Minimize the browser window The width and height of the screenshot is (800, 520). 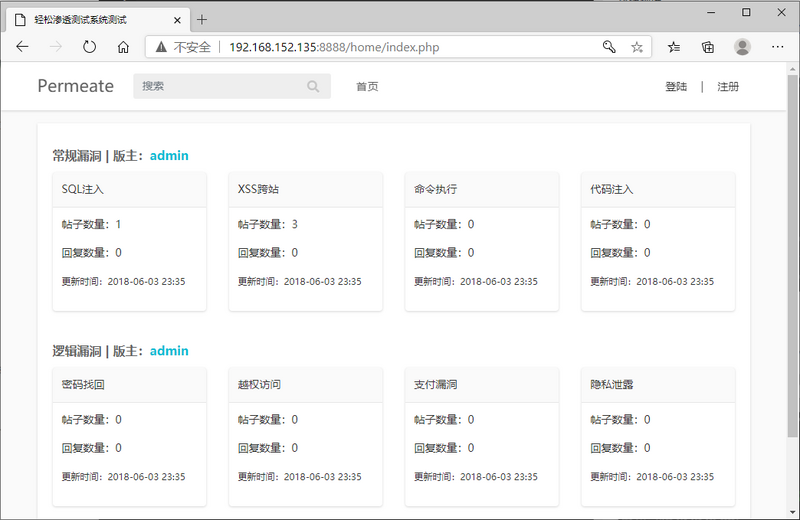(711, 12)
